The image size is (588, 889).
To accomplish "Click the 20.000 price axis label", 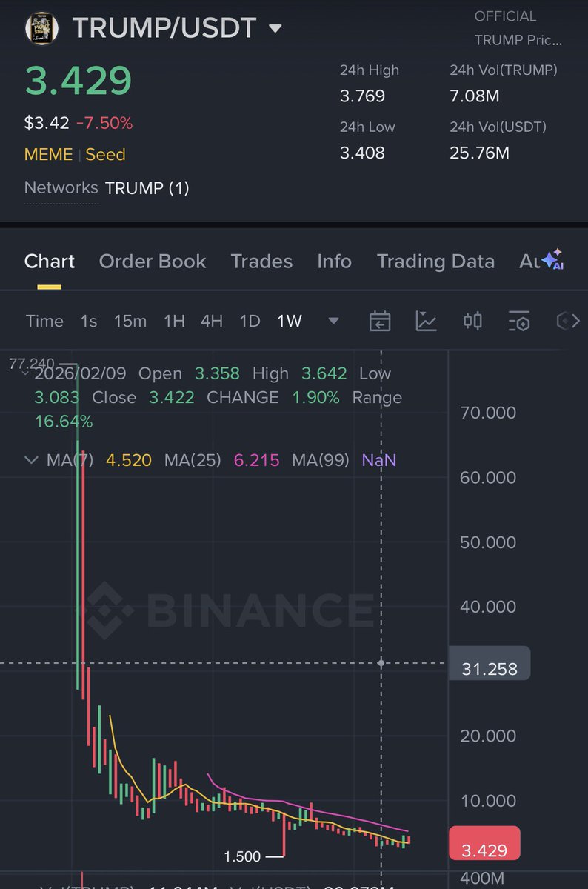I will point(488,736).
